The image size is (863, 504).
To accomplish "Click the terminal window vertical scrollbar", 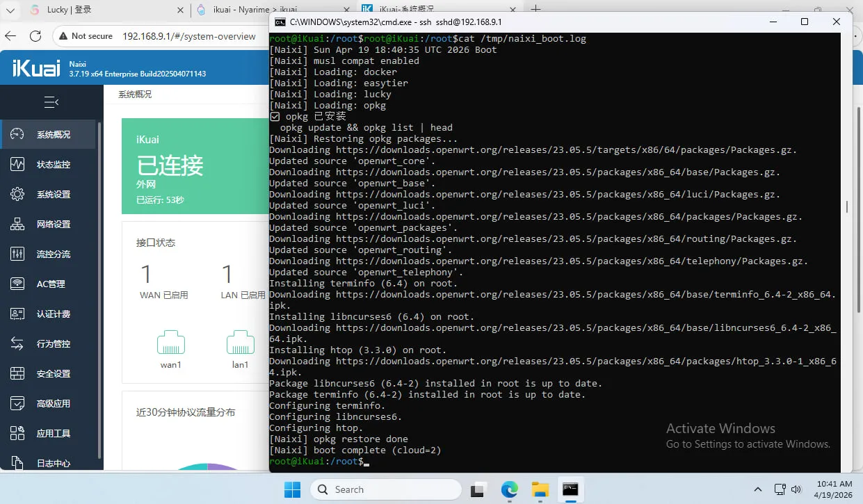I will click(x=846, y=206).
